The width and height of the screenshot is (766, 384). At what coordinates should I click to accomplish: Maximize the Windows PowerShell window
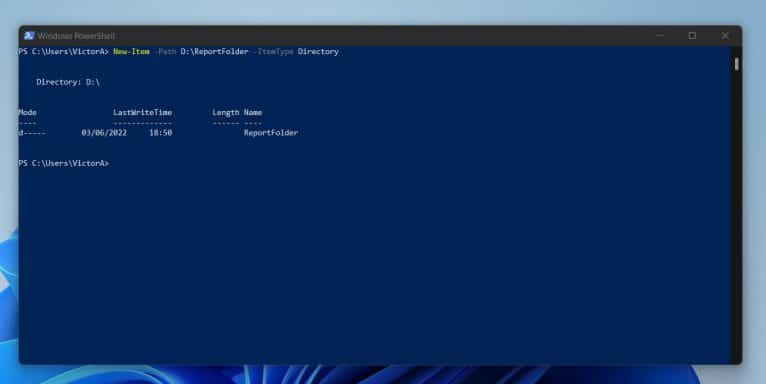click(692, 36)
